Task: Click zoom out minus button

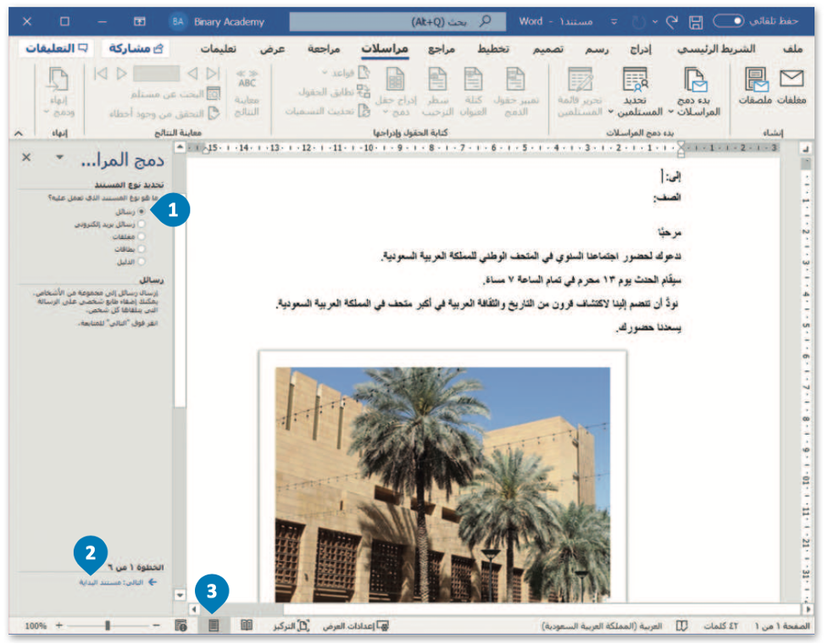Action: 156,625
